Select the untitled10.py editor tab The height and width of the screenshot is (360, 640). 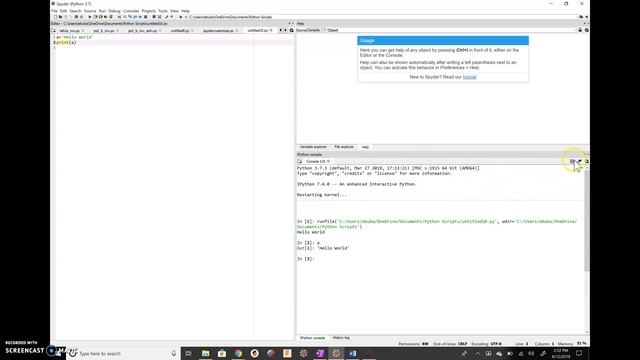258,31
